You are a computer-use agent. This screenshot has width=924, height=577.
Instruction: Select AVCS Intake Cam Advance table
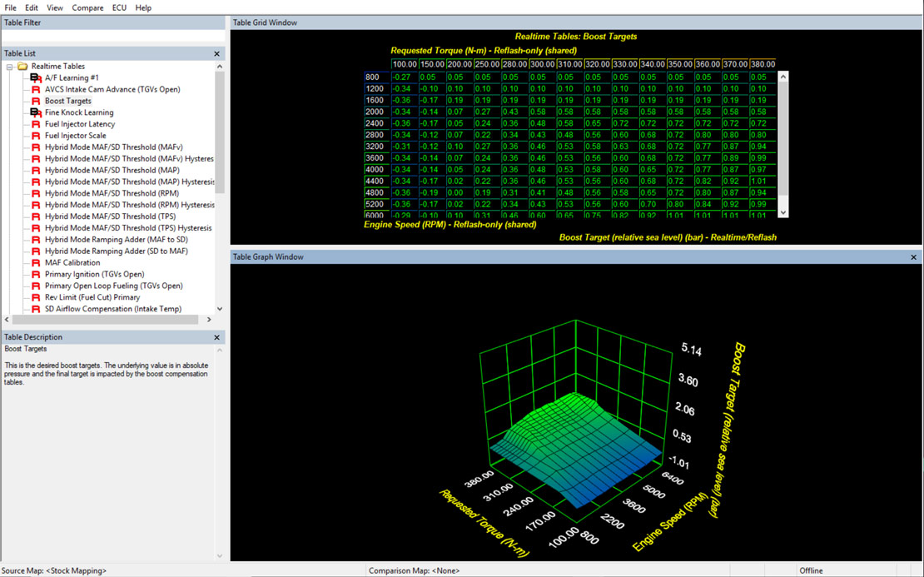click(112, 89)
